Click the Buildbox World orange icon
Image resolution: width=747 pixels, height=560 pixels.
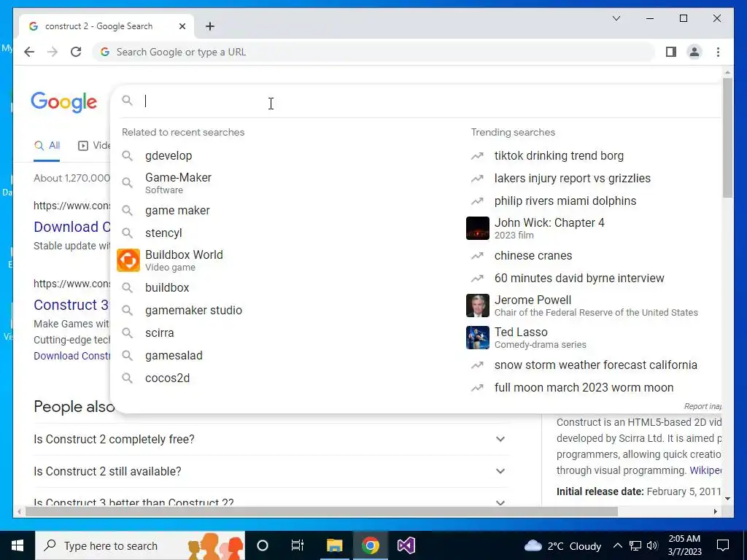click(128, 260)
